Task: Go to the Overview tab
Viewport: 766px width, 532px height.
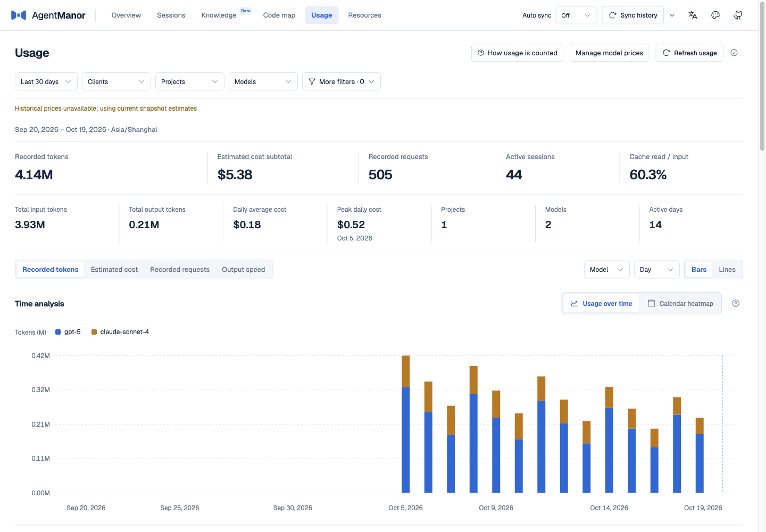Action: click(126, 15)
